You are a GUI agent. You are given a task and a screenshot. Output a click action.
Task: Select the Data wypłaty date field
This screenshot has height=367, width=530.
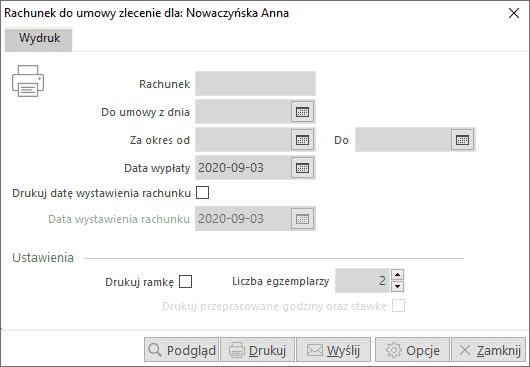[243, 168]
